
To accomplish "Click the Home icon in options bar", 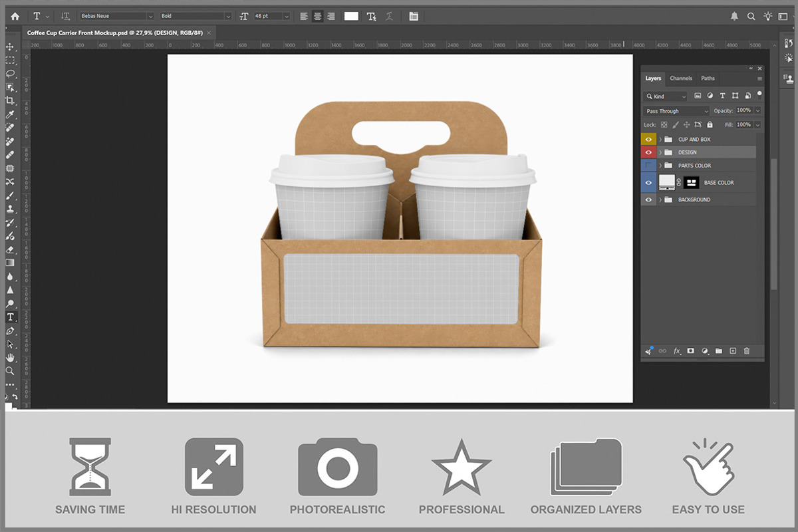I will [15, 16].
